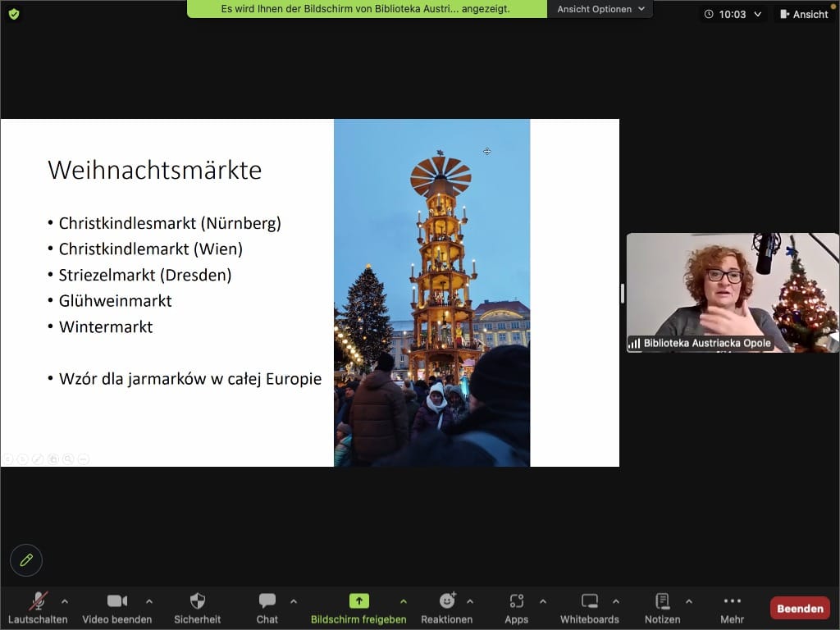Open the Mehr three-dots menu
The width and height of the screenshot is (840, 630).
point(732,607)
